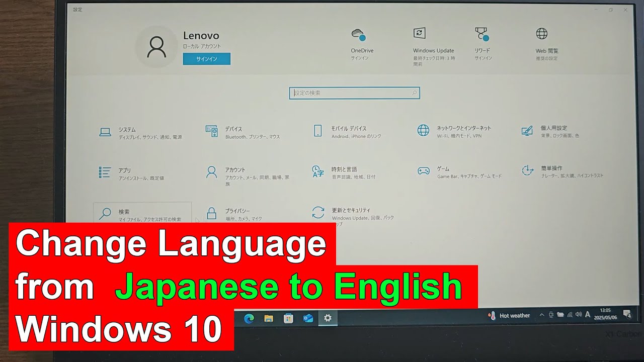Viewport: 644px width, 362px height.
Task: Click the Settings gear taskbar icon
Action: point(328,318)
